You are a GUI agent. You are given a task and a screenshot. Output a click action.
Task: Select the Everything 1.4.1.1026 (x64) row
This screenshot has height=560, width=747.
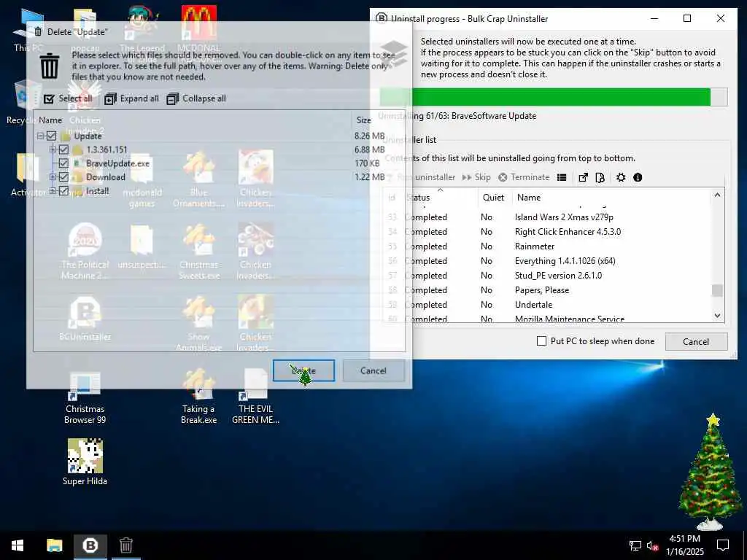point(547,261)
